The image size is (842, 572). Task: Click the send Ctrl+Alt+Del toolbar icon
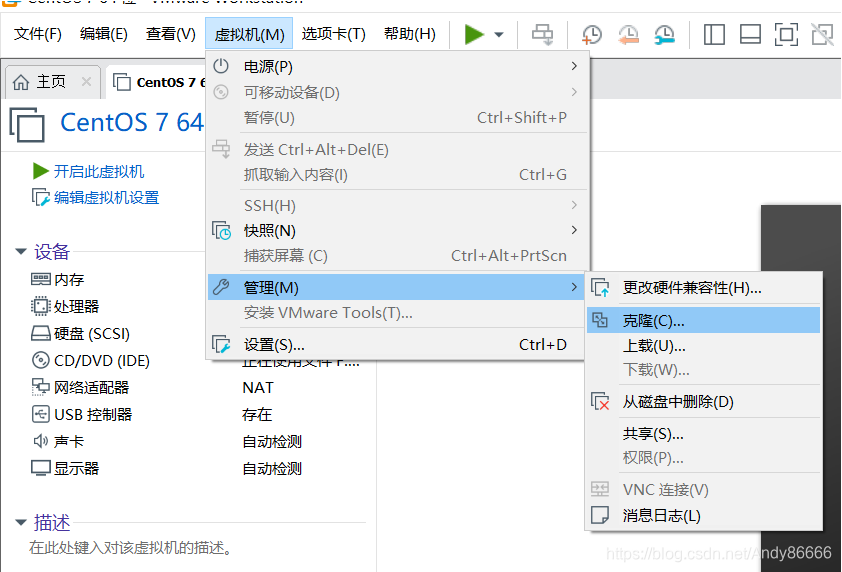point(542,35)
